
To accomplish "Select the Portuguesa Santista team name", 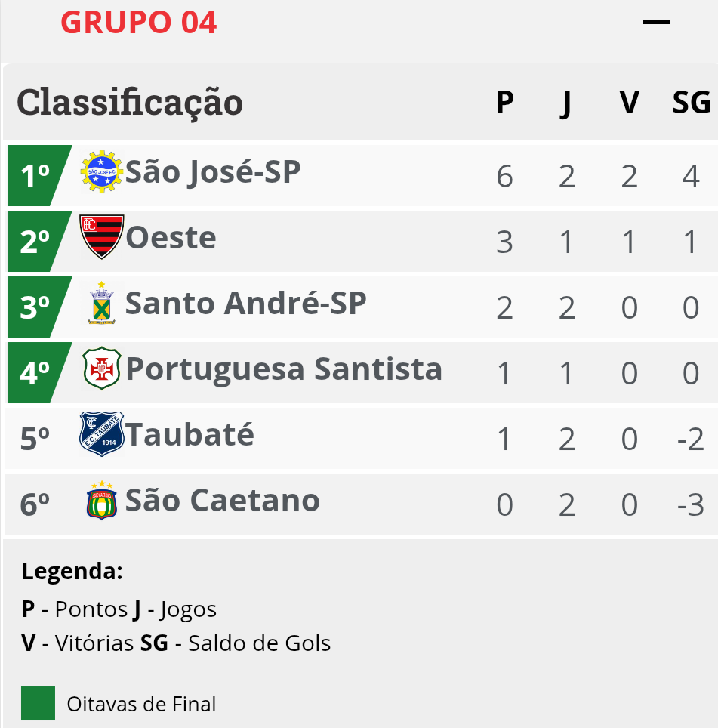I will (x=284, y=369).
